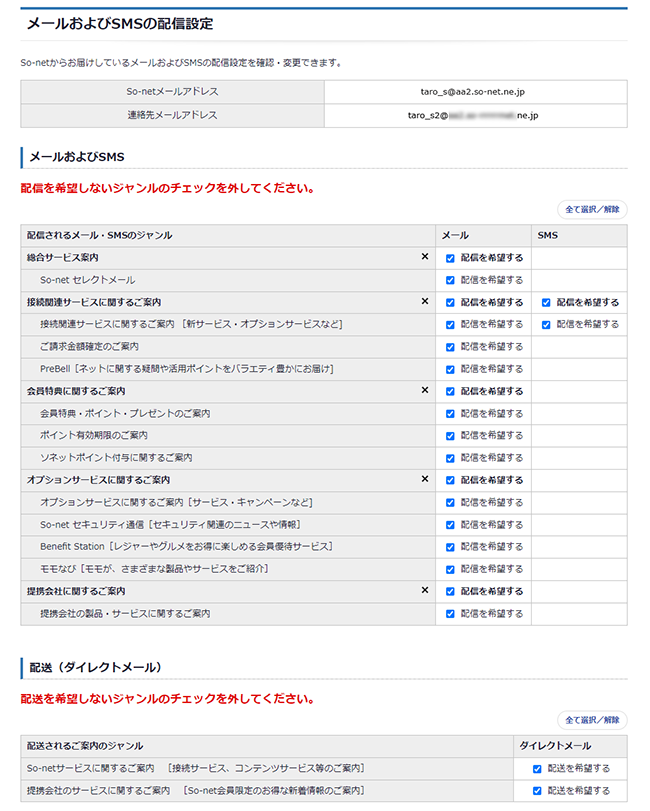Click 全て選択／解除 in the メールおよびSMS section
Image resolution: width=650 pixels, height=811 pixels.
tap(592, 210)
